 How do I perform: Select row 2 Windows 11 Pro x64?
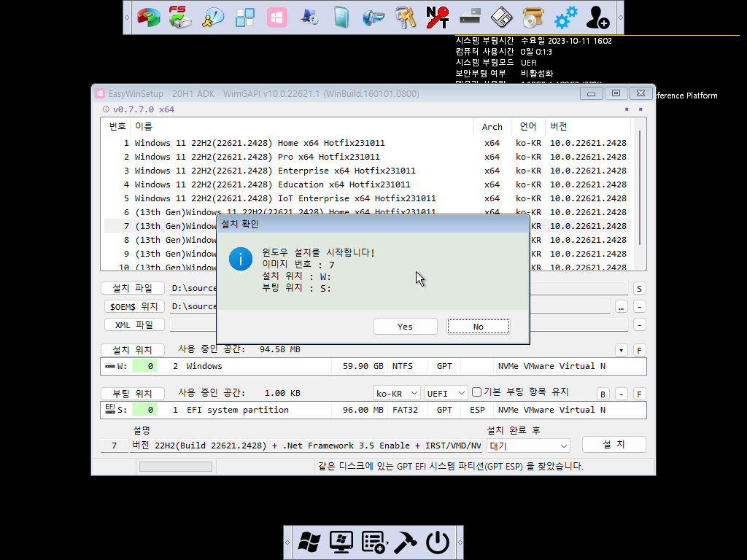368,157
